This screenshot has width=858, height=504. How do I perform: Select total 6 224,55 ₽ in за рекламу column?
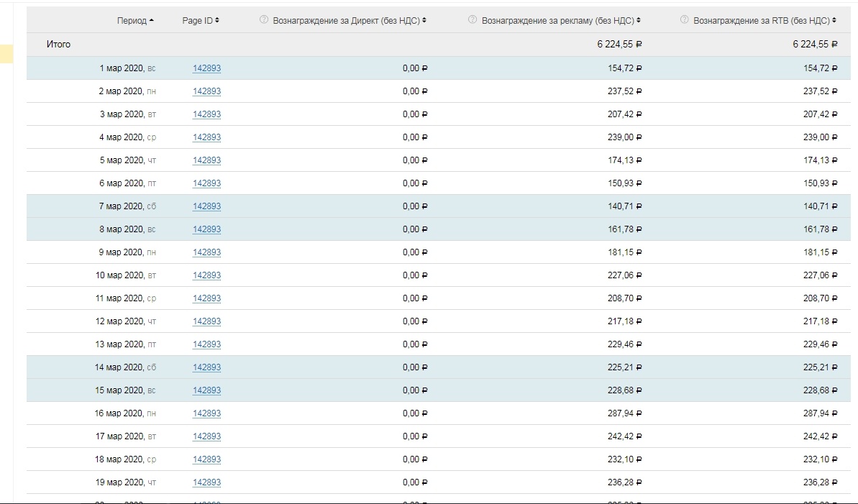[x=619, y=45]
